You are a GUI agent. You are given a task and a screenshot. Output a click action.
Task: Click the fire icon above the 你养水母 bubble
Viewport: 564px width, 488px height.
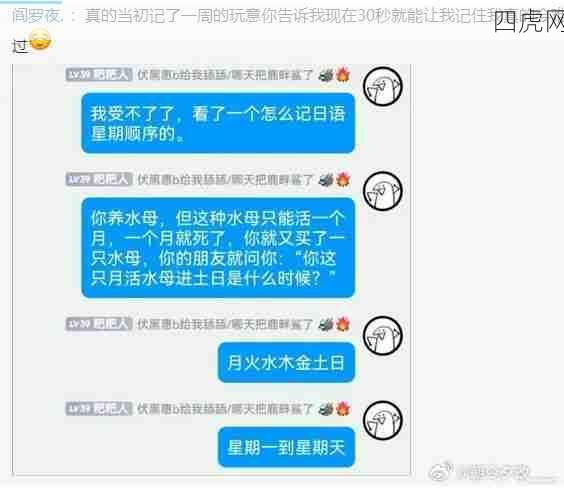click(343, 179)
